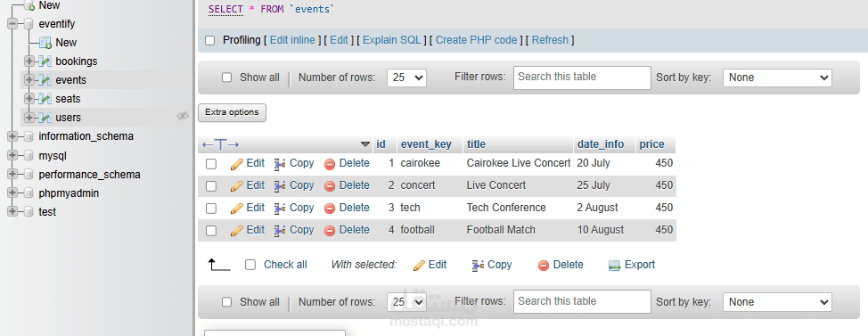The height and width of the screenshot is (336, 868).
Task: Open the mysql database in the tree
Action: pyautogui.click(x=53, y=156)
